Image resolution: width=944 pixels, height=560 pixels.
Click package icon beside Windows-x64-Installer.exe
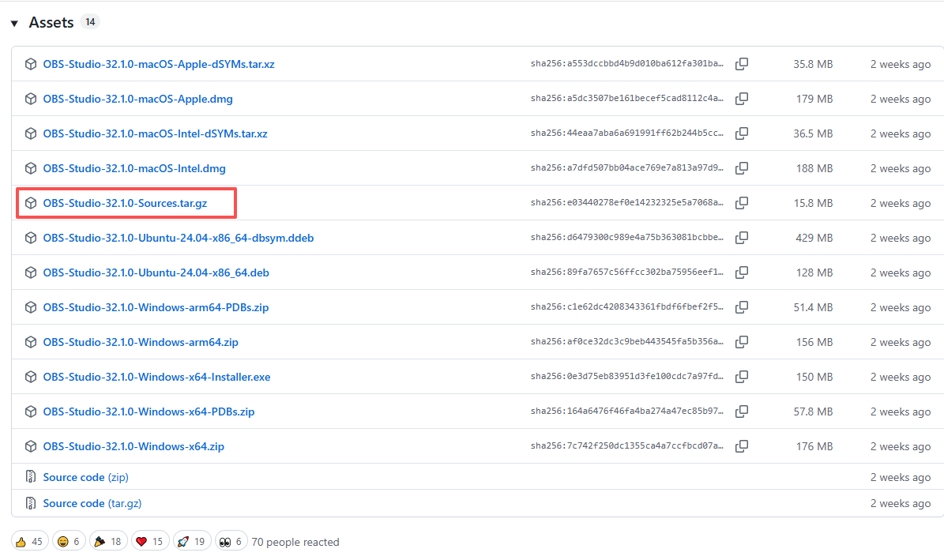tap(31, 377)
